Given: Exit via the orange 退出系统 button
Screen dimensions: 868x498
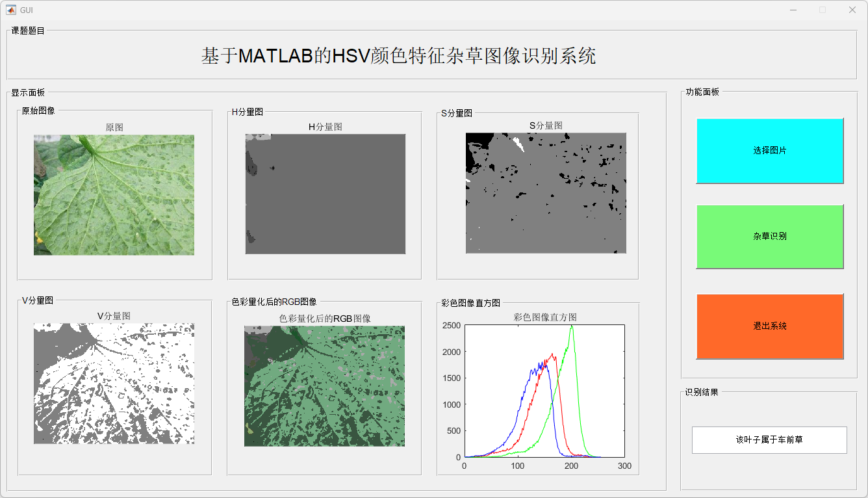Looking at the screenshot, I should (x=770, y=326).
